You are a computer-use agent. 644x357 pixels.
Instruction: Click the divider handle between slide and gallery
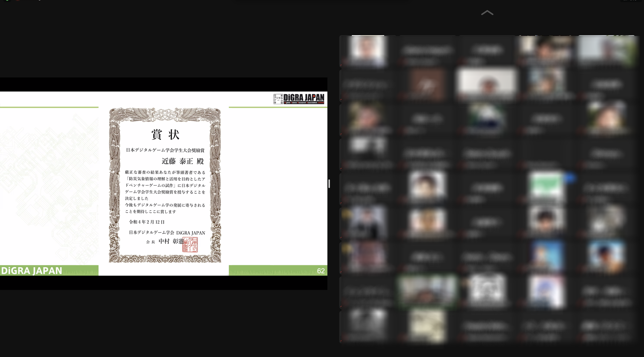tap(329, 184)
